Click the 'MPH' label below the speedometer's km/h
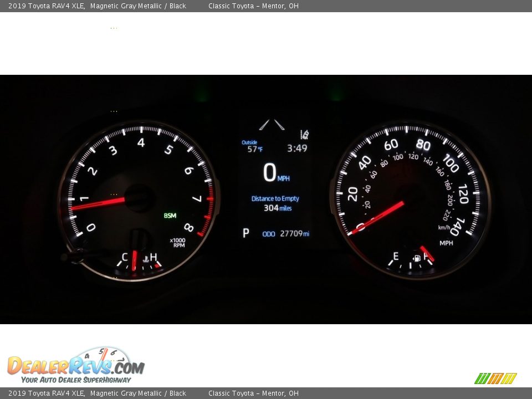 (x=446, y=243)
